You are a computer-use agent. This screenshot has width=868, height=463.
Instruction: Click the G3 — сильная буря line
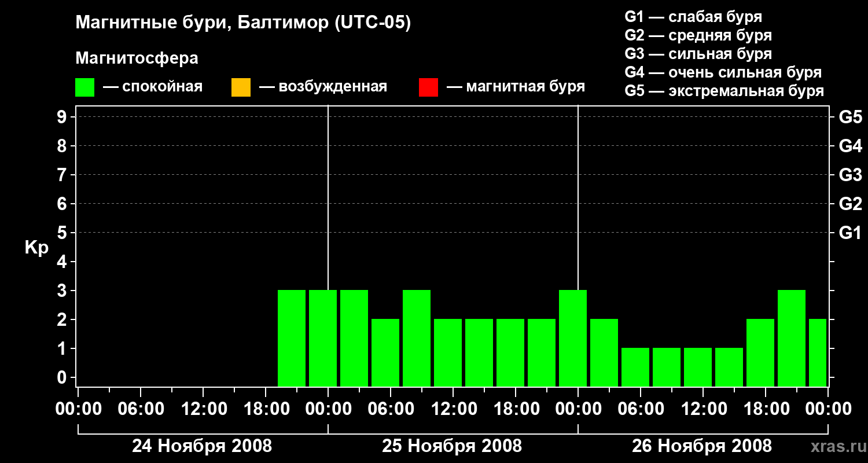[x=698, y=54]
